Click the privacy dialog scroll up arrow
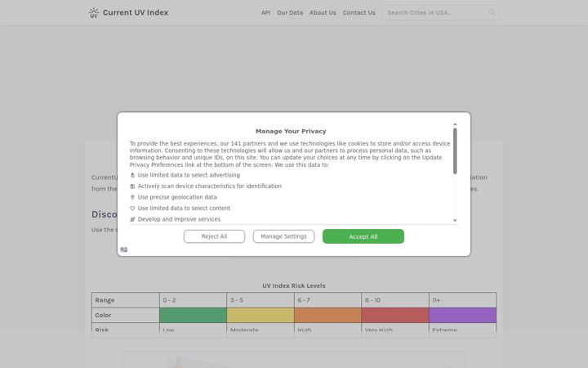Viewport: 588px width, 368px height. point(455,124)
